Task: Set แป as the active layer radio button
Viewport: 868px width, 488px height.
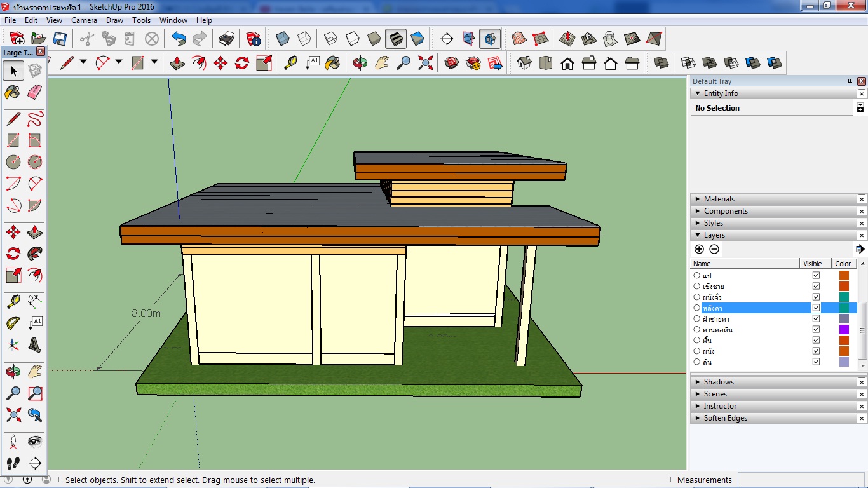Action: tap(697, 276)
